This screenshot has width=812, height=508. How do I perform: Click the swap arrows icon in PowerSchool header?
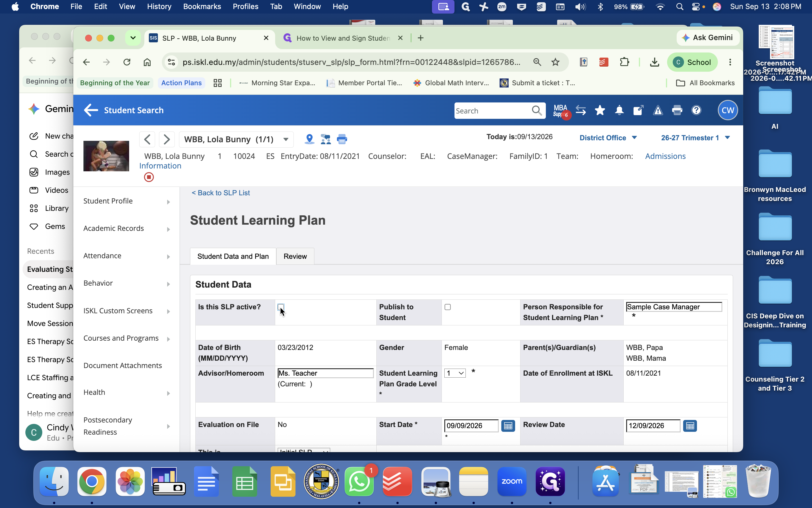pyautogui.click(x=581, y=110)
